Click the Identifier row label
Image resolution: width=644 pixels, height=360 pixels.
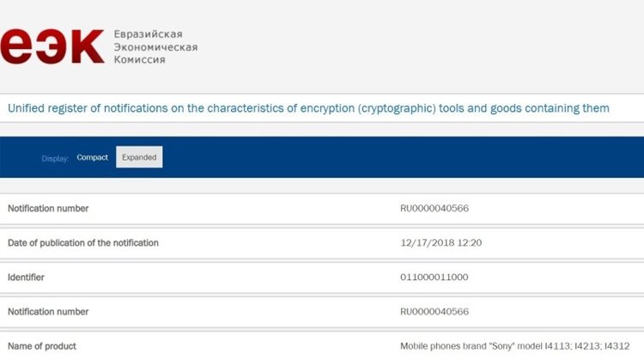tap(26, 278)
